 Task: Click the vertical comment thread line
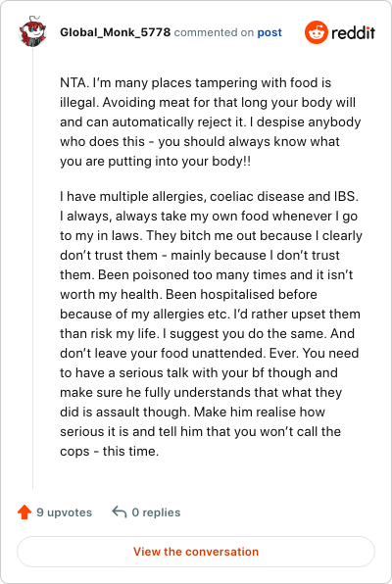[x=32, y=268]
